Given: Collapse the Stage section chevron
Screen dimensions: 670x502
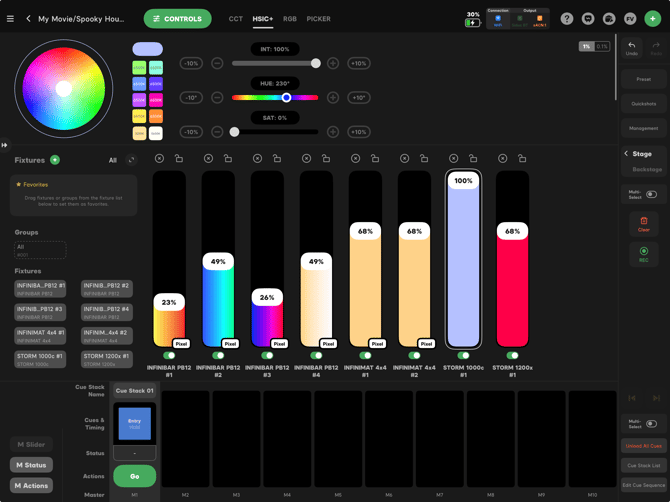Looking at the screenshot, I should point(626,153).
